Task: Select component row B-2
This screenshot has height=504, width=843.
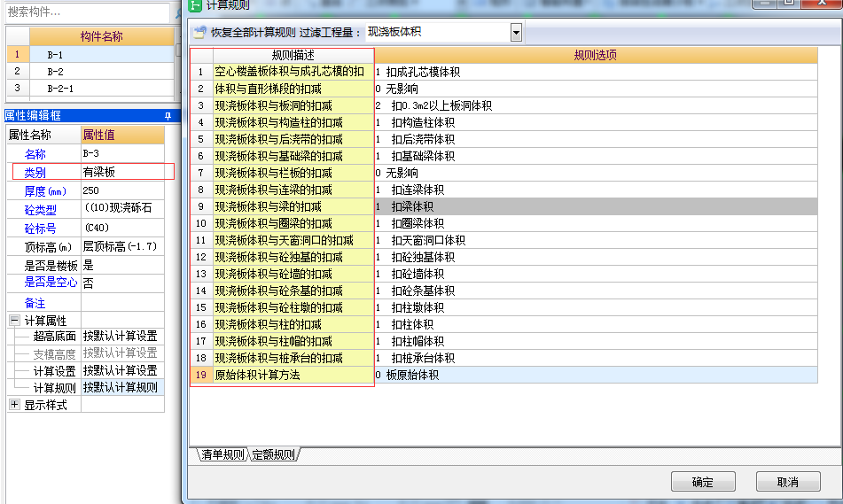Action: pyautogui.click(x=102, y=72)
